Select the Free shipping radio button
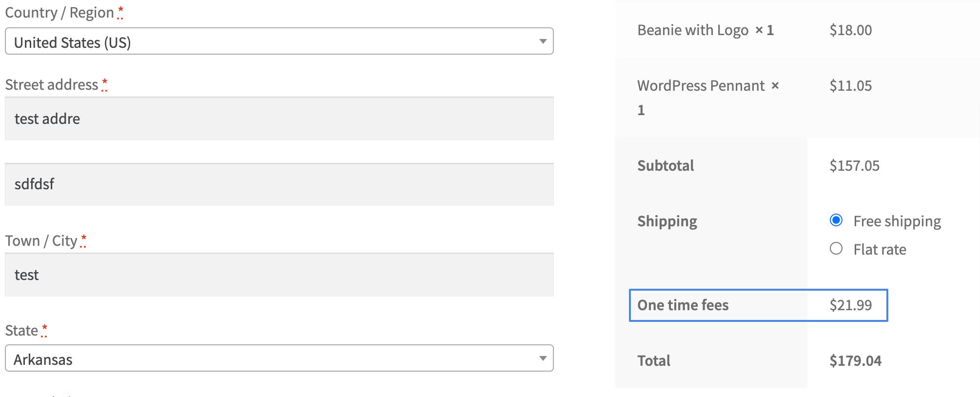 pyautogui.click(x=836, y=220)
